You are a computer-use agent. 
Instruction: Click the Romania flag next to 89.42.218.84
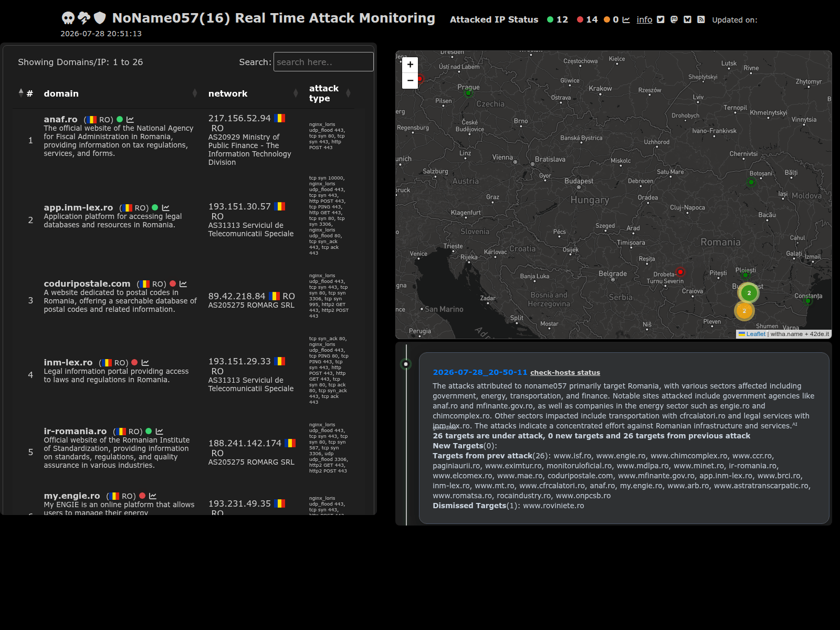pos(274,296)
